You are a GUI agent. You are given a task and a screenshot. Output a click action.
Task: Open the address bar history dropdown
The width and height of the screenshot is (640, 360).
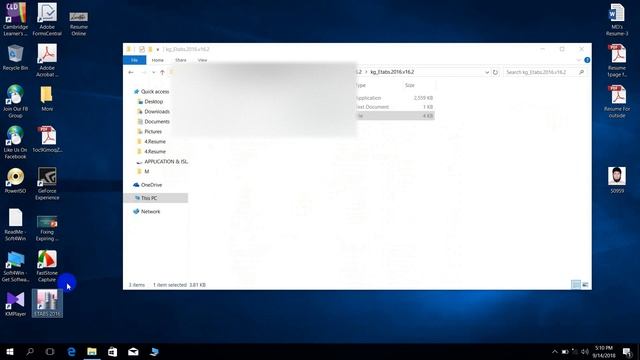click(x=487, y=72)
